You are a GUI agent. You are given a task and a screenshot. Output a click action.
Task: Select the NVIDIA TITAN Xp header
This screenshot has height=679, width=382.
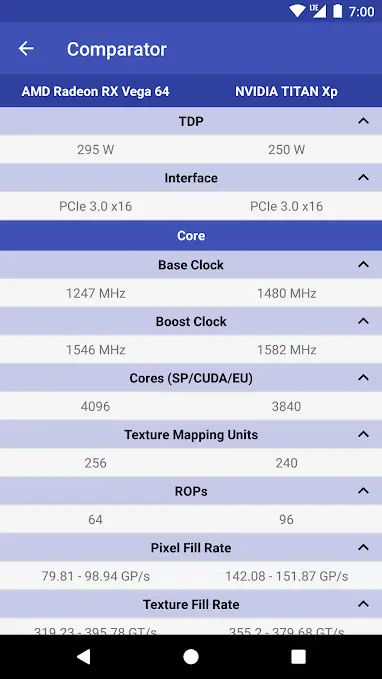coord(286,91)
